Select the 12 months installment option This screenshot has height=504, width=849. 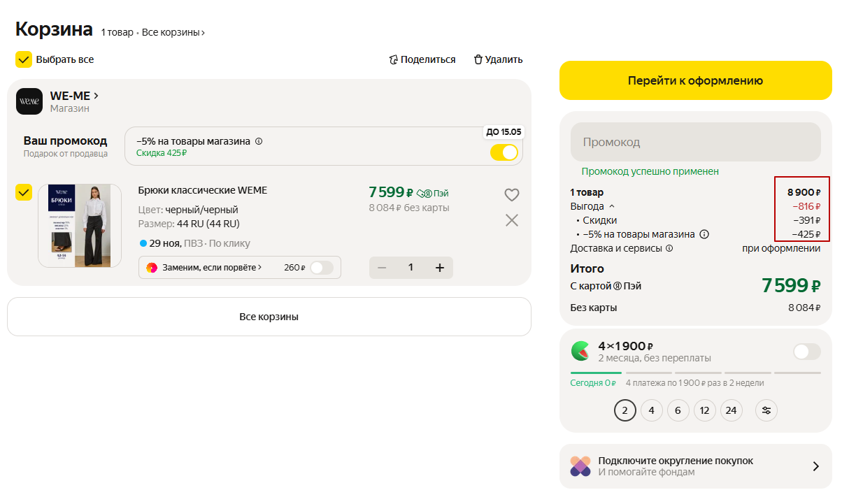click(704, 410)
